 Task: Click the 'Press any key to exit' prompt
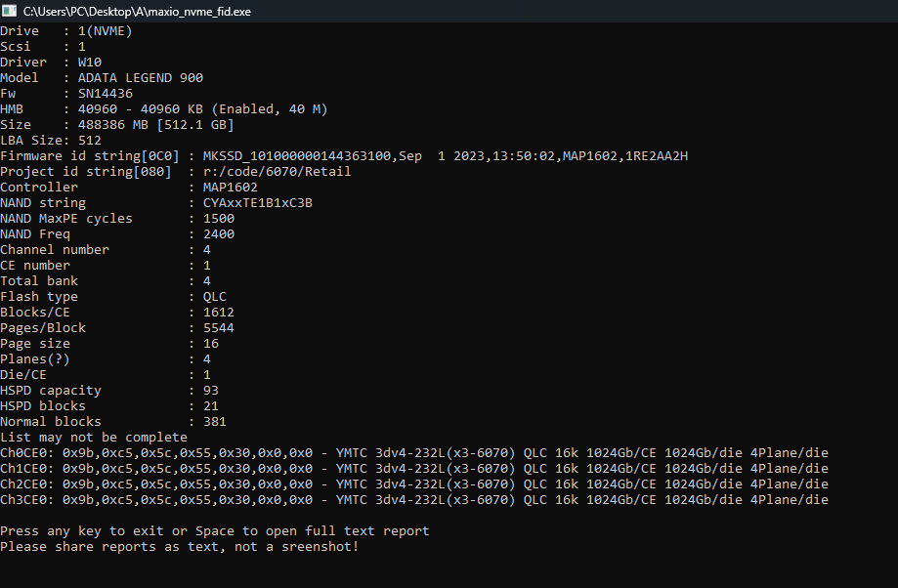pyautogui.click(x=215, y=531)
